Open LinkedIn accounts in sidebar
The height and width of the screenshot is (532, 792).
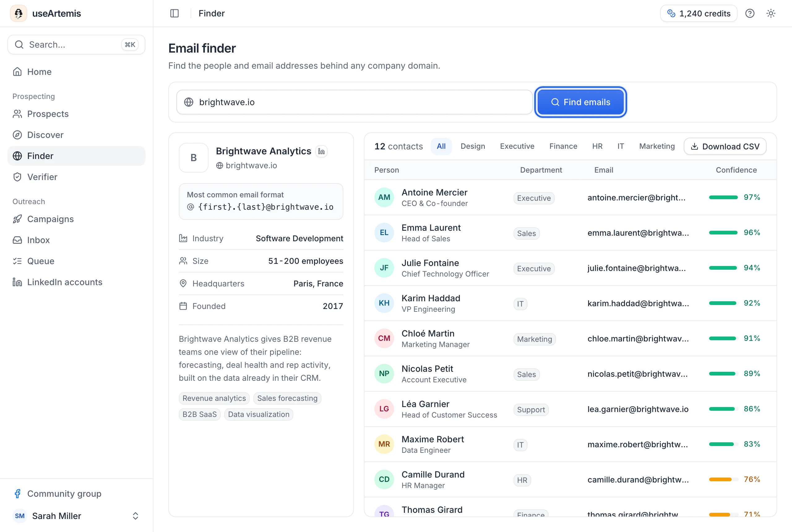[x=76, y=282]
